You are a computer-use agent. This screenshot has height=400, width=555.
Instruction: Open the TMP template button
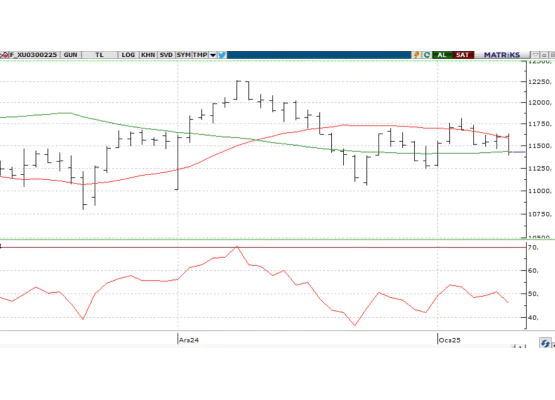click(200, 55)
